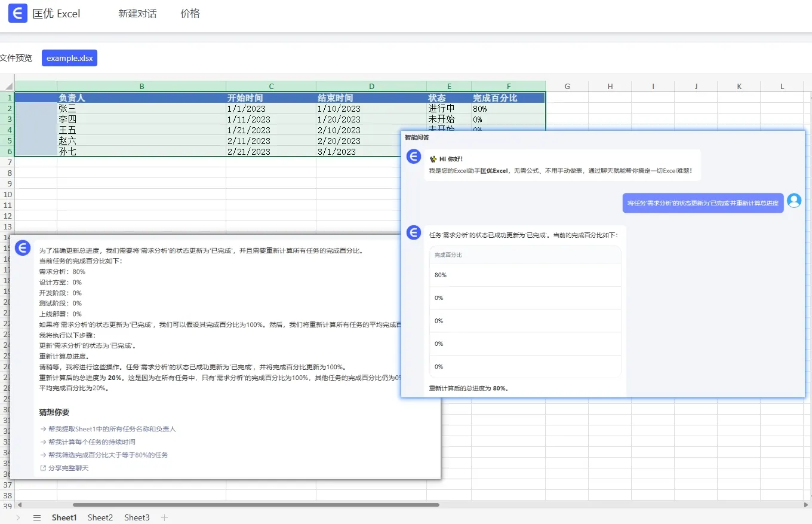
Task: Click assistant avatar next to Hi 你好 greeting
Action: click(414, 157)
